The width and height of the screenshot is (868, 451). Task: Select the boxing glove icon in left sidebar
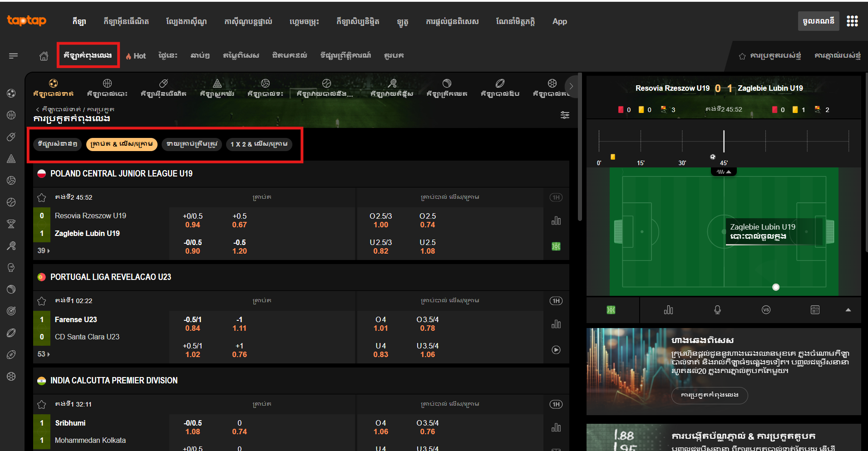[x=11, y=267]
